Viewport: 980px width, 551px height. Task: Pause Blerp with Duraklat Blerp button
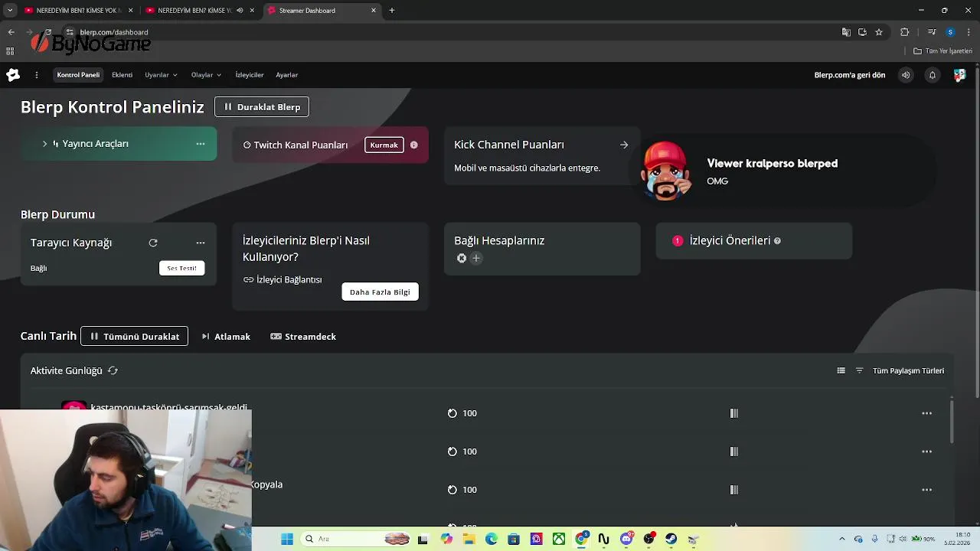262,107
